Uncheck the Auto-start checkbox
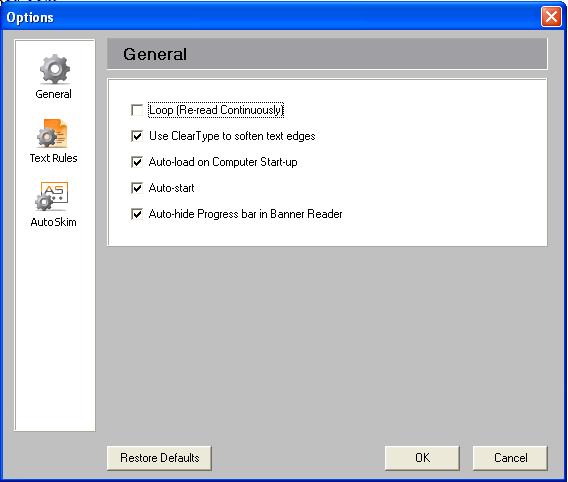Viewport: 568px width, 482px height. pos(137,188)
